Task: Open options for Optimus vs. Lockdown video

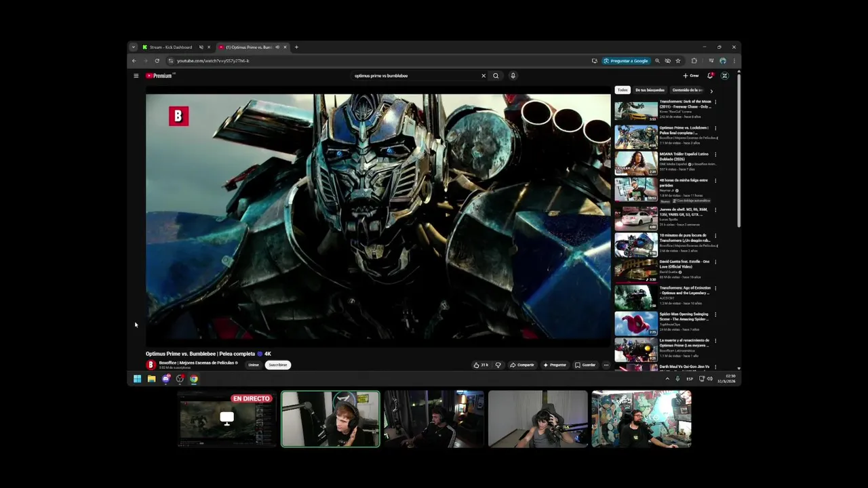Action: tap(715, 128)
